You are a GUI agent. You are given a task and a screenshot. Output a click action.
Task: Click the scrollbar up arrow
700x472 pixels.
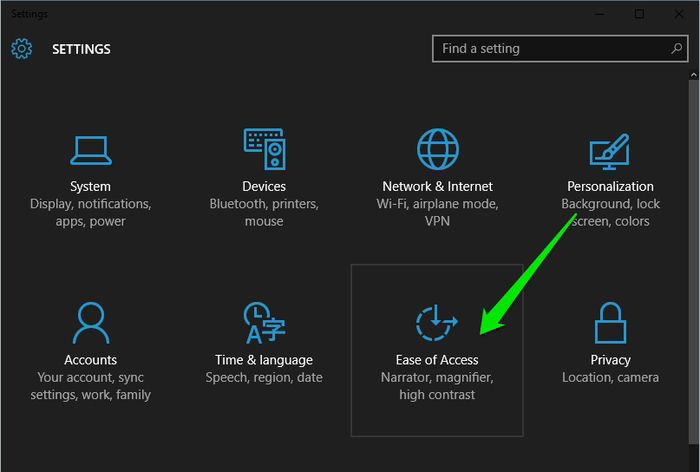pos(693,75)
